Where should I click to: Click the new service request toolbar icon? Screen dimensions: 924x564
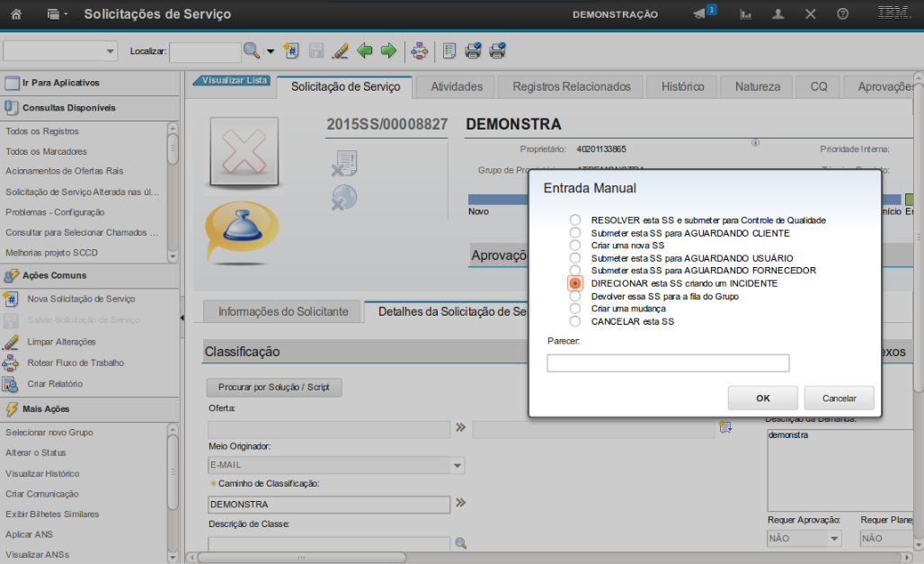click(x=290, y=51)
